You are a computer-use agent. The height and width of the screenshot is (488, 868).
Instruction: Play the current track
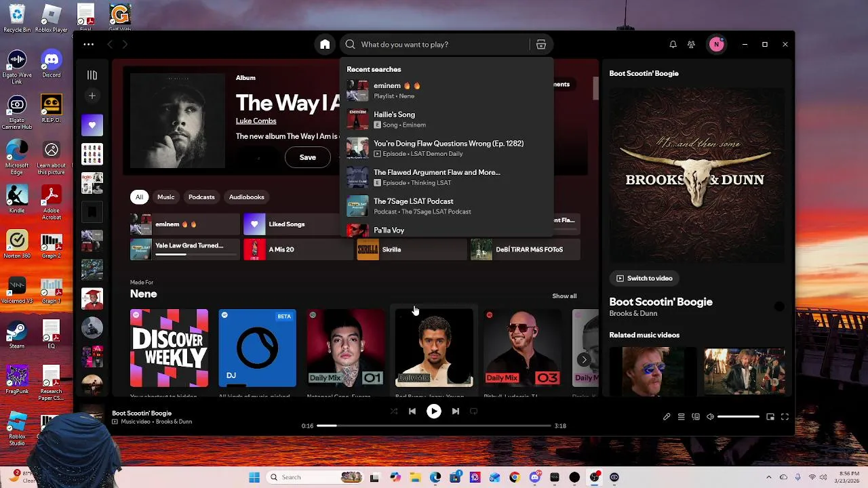point(434,411)
